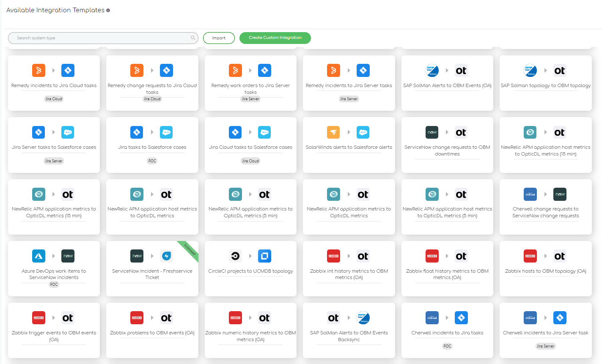Click the Import button
Screen dimensions: 602x364
click(219, 38)
